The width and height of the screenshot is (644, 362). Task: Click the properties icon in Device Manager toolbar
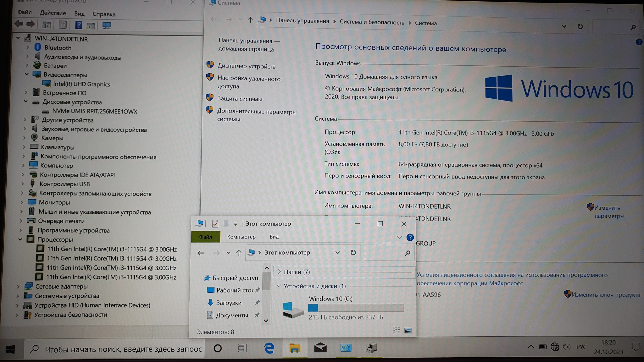click(63, 25)
